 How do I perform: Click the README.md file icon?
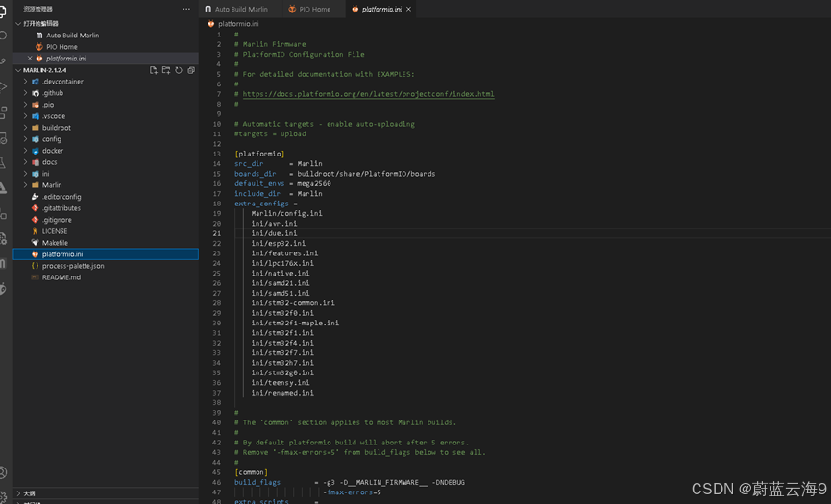(35, 277)
